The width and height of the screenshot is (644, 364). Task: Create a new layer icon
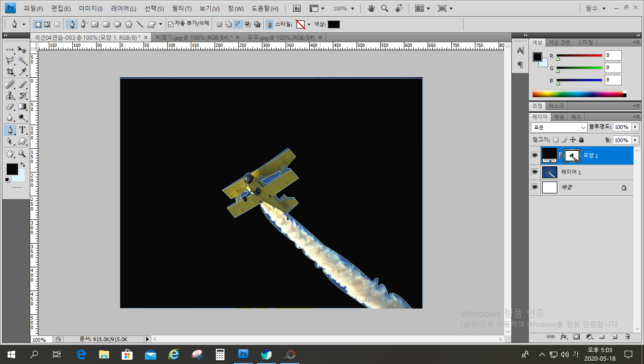tap(615, 337)
